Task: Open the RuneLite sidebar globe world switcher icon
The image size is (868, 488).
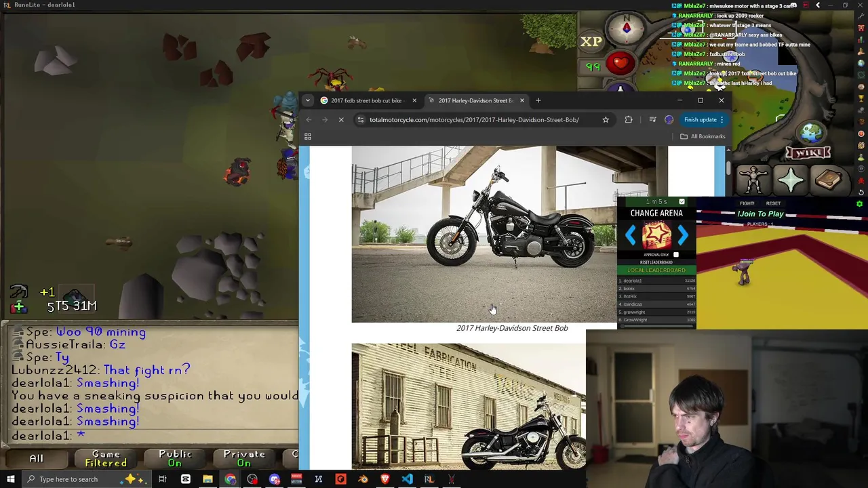Action: pyautogui.click(x=861, y=64)
